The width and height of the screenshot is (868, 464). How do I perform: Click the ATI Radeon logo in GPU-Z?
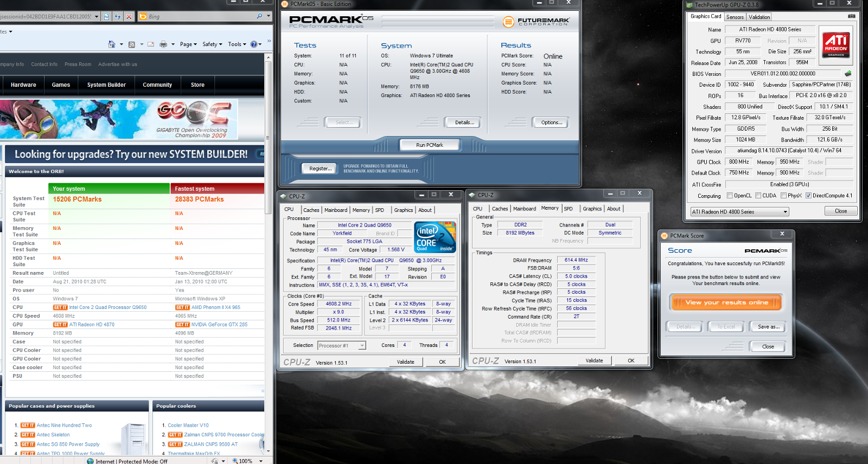[x=836, y=44]
